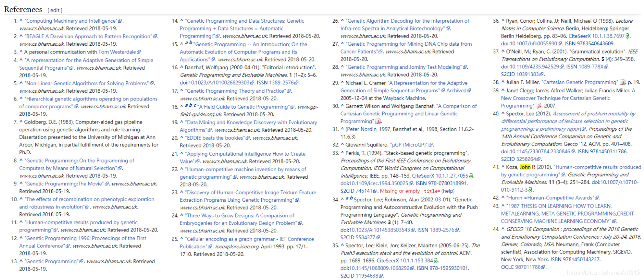Screen dimensions: 644x280
Task: Click the 'edit' link beside References heading
Action: (55, 11)
